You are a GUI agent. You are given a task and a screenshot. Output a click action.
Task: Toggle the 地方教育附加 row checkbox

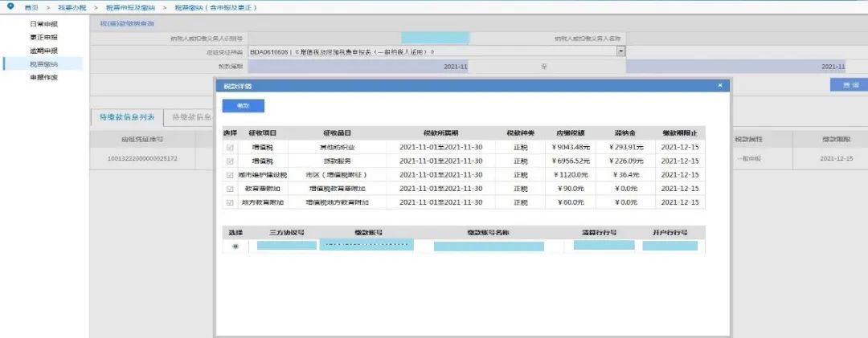231,202
